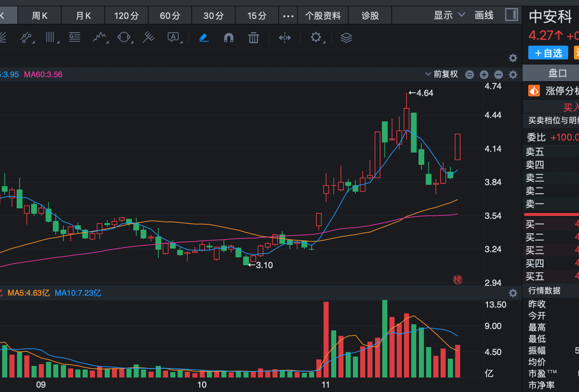Click the volume MA5:4.63亿 label
Viewport: 579px width, 392px height.
[29, 293]
